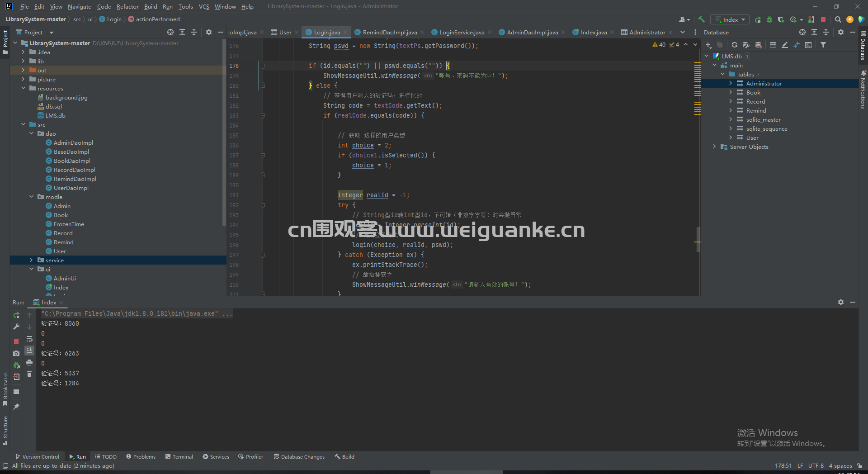868x474 pixels.
Task: Add new data source with the plus icon
Action: tap(708, 45)
